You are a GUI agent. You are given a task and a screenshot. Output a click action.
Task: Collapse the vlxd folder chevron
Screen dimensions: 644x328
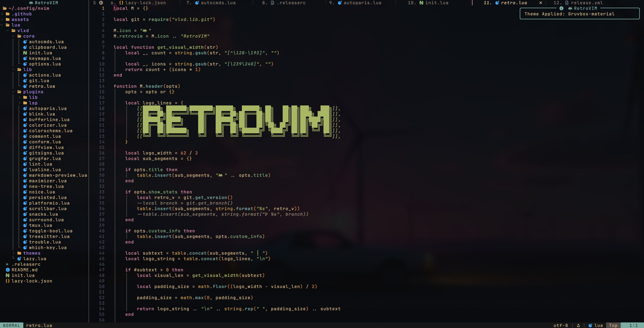coord(8,30)
